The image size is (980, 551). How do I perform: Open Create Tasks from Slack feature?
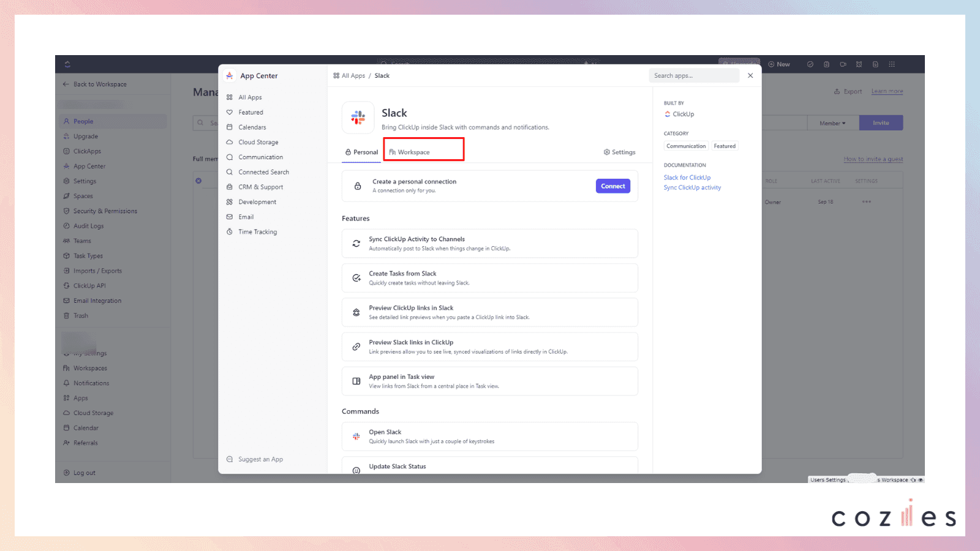point(490,278)
